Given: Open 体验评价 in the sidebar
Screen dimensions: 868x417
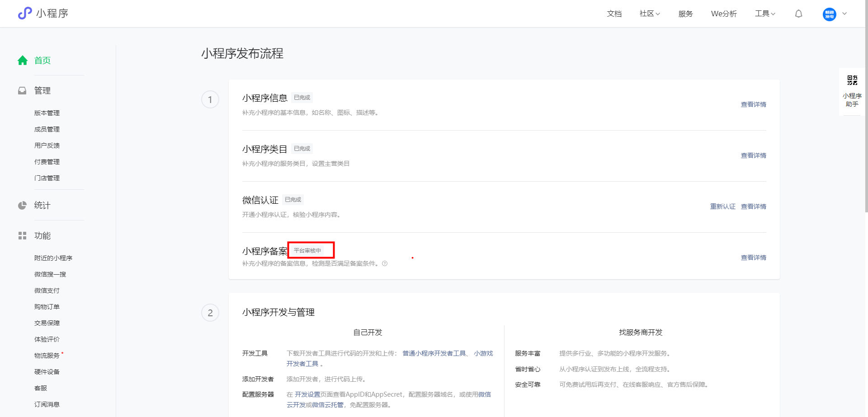Looking at the screenshot, I should coord(47,339).
